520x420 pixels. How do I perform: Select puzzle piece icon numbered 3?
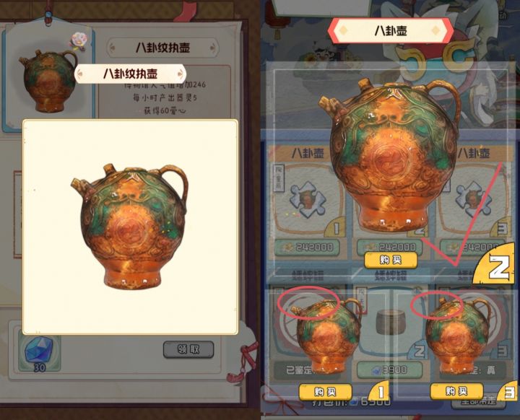pyautogui.click(x=473, y=200)
